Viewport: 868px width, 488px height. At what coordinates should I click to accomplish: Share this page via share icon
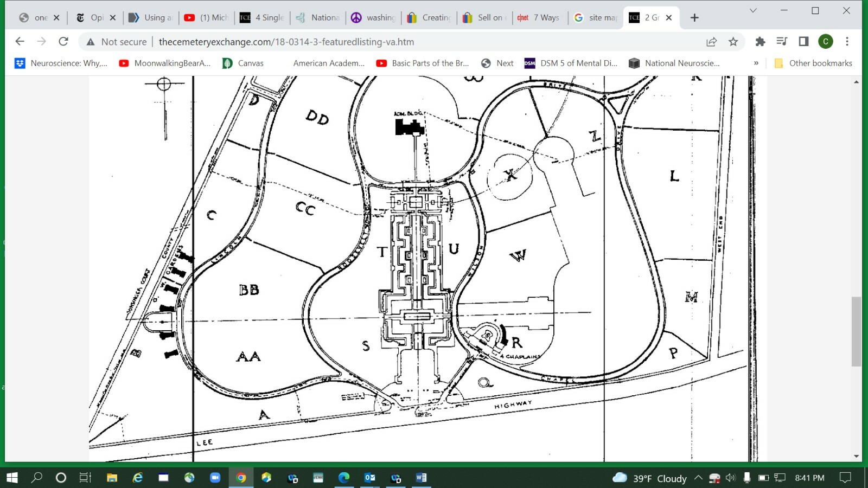pyautogui.click(x=711, y=42)
